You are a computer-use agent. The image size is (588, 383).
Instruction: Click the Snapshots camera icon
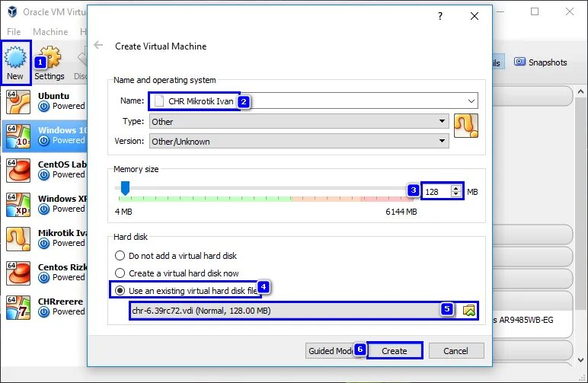pyautogui.click(x=519, y=62)
